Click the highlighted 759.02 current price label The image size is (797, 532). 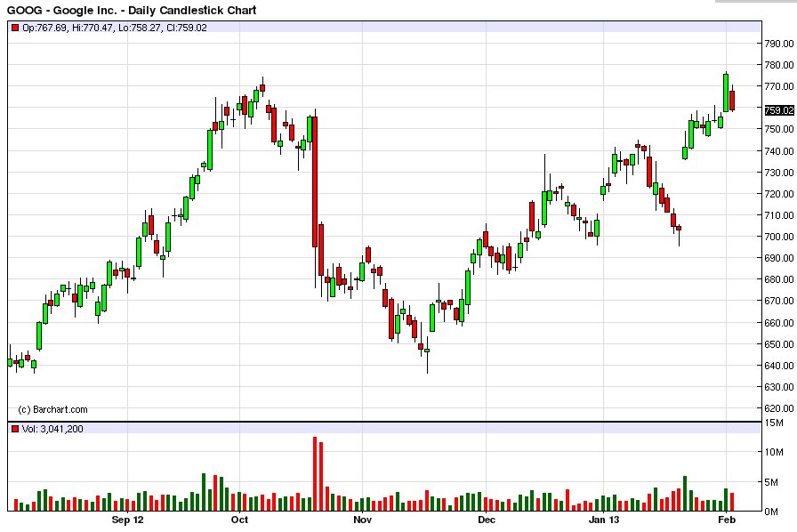[778, 110]
